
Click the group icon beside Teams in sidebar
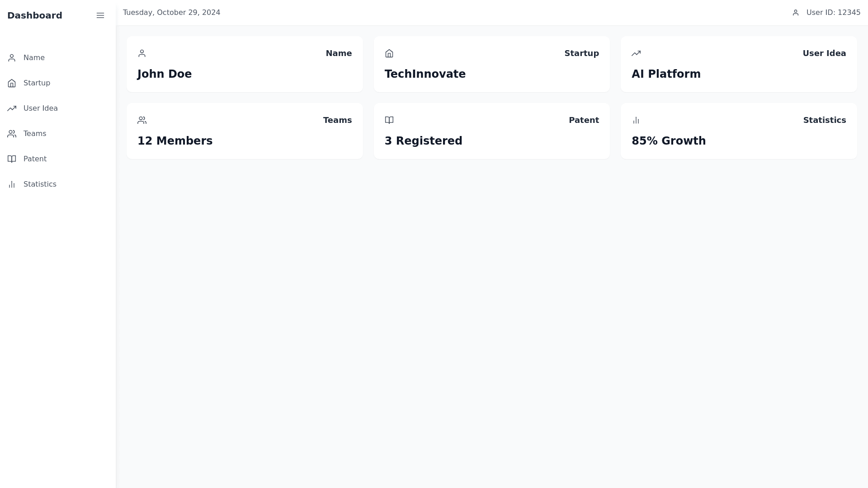point(12,134)
